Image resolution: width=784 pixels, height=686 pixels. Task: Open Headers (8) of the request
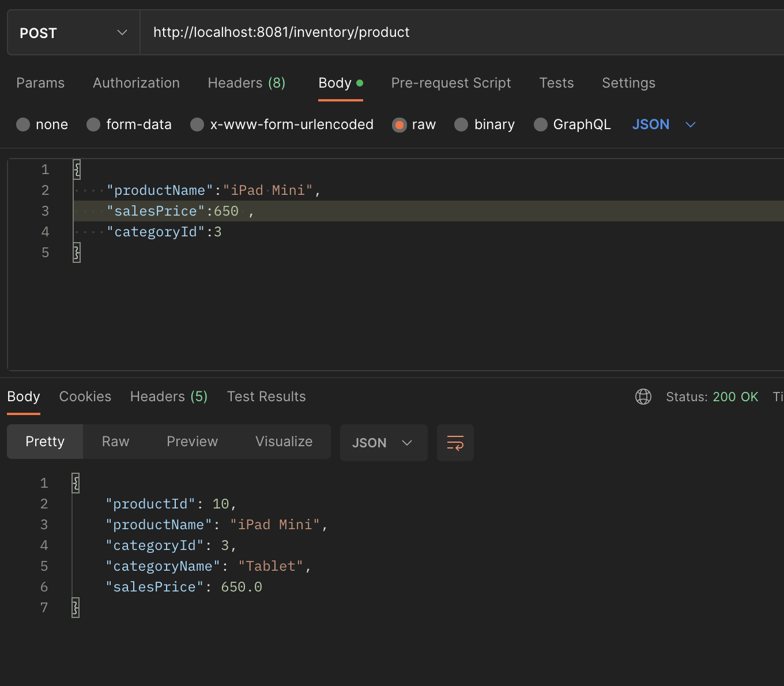pos(246,83)
